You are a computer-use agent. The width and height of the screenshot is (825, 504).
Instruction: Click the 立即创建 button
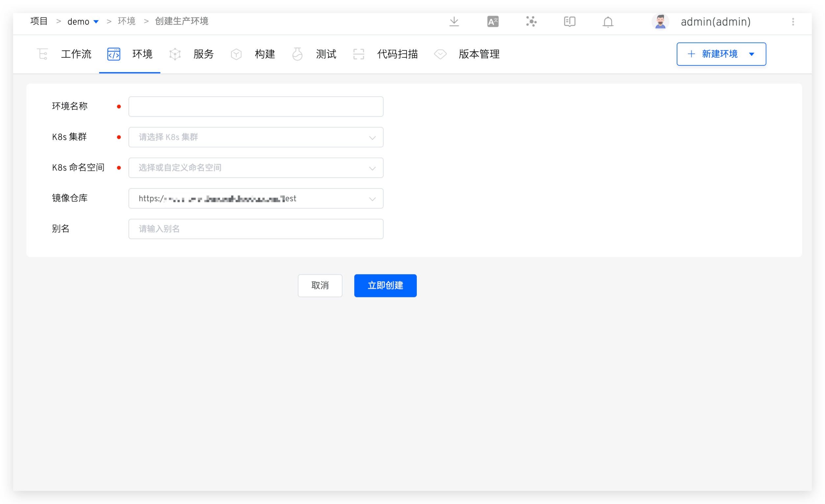click(385, 286)
